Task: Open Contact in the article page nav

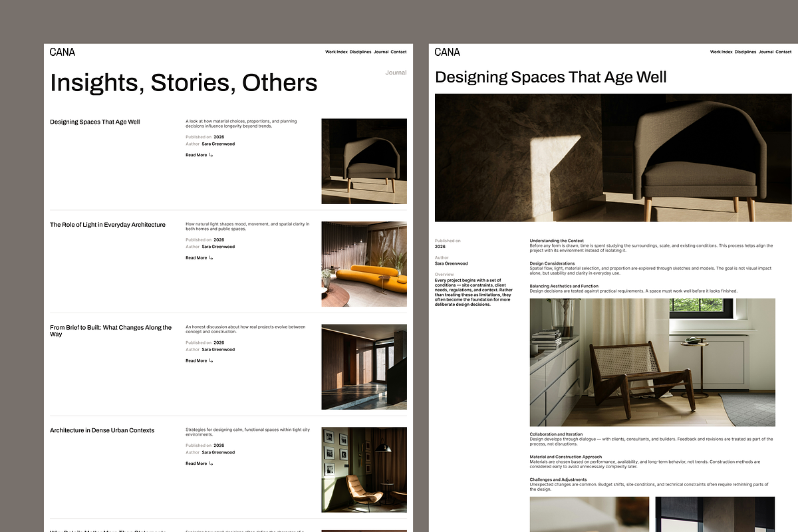Action: 784,52
